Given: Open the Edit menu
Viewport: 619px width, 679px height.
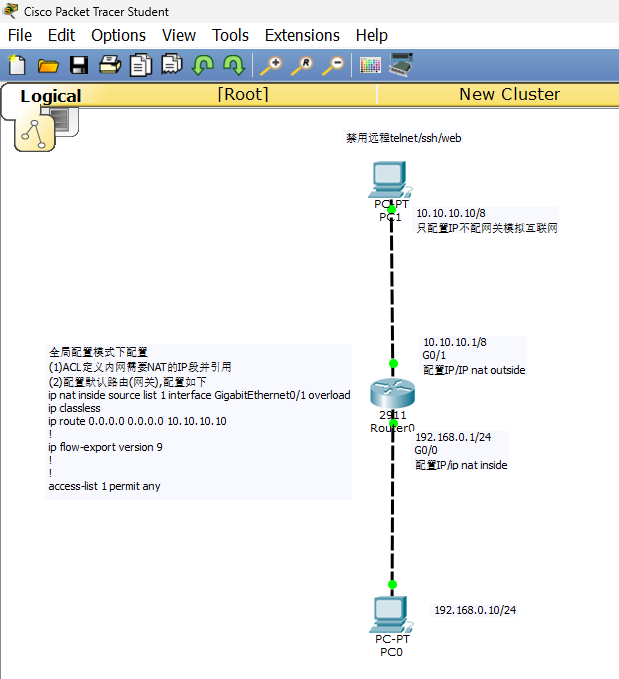Looking at the screenshot, I should point(62,36).
